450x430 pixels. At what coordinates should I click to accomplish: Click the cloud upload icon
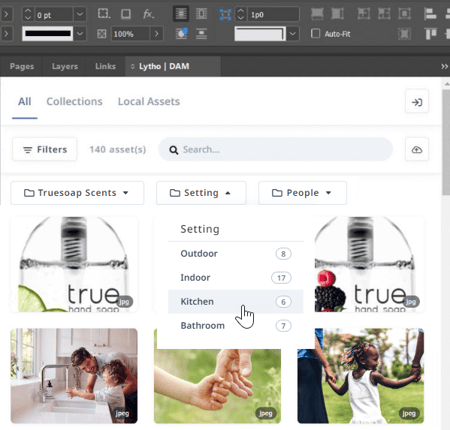(417, 150)
